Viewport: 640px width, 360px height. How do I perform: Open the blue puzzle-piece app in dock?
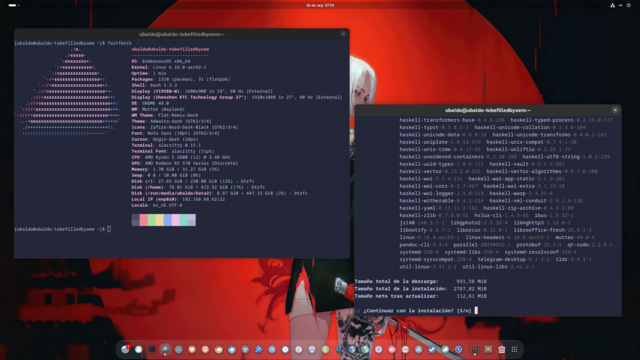pyautogui.click(x=258, y=349)
